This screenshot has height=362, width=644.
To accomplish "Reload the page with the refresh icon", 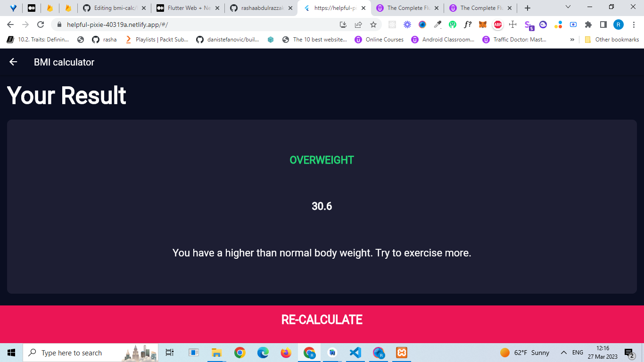I will click(41, 25).
